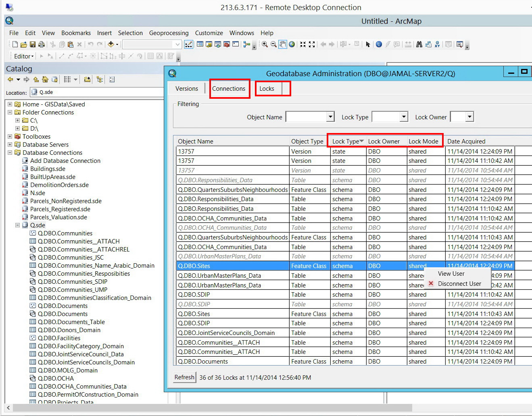The height and width of the screenshot is (416, 532).
Task: Open the Editor dropdown menu
Action: point(24,56)
